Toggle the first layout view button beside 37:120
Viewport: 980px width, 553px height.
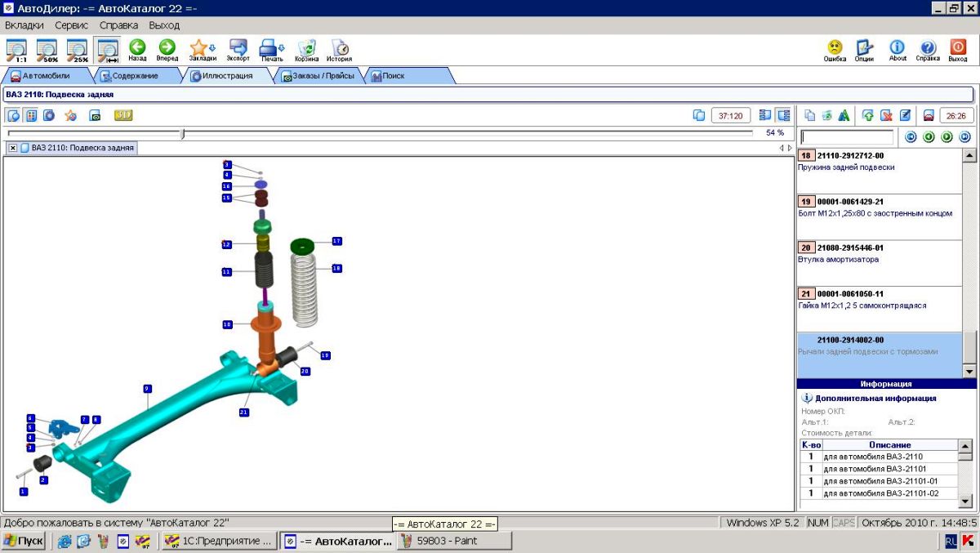pyautogui.click(x=765, y=115)
